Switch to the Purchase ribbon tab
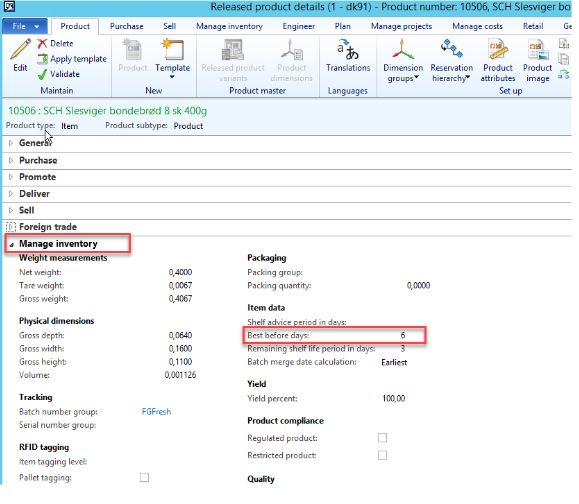The image size is (579, 504). point(126,26)
